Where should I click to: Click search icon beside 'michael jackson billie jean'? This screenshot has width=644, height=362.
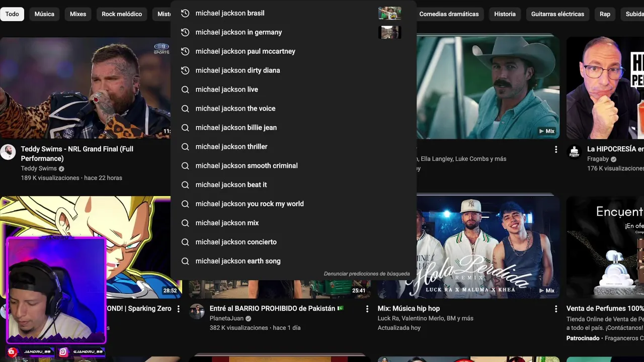[185, 128]
